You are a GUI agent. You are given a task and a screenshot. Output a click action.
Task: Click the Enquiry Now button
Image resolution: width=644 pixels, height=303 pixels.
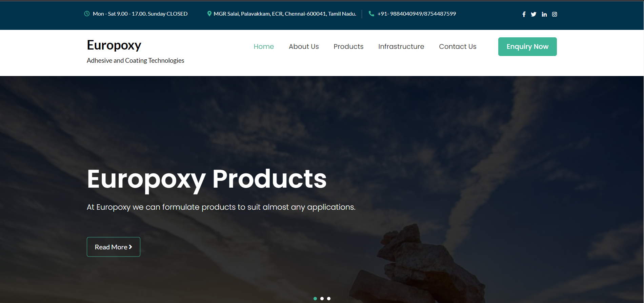pyautogui.click(x=527, y=46)
